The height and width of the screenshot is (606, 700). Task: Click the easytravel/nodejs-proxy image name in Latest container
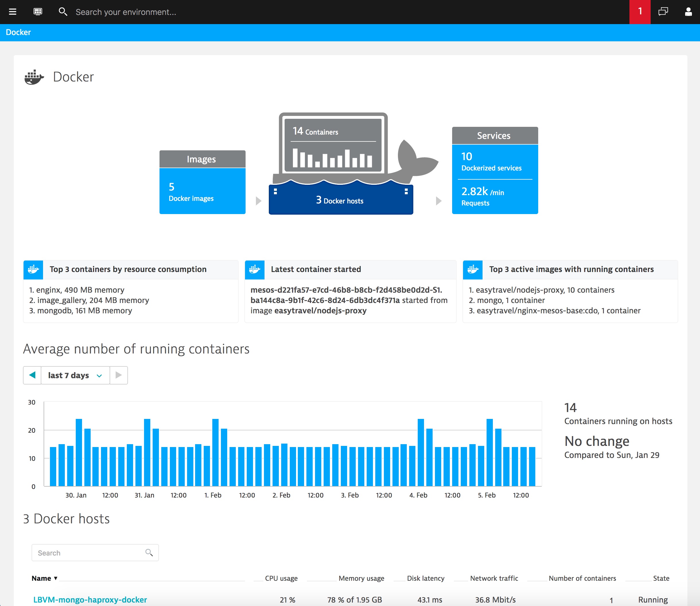(x=320, y=310)
